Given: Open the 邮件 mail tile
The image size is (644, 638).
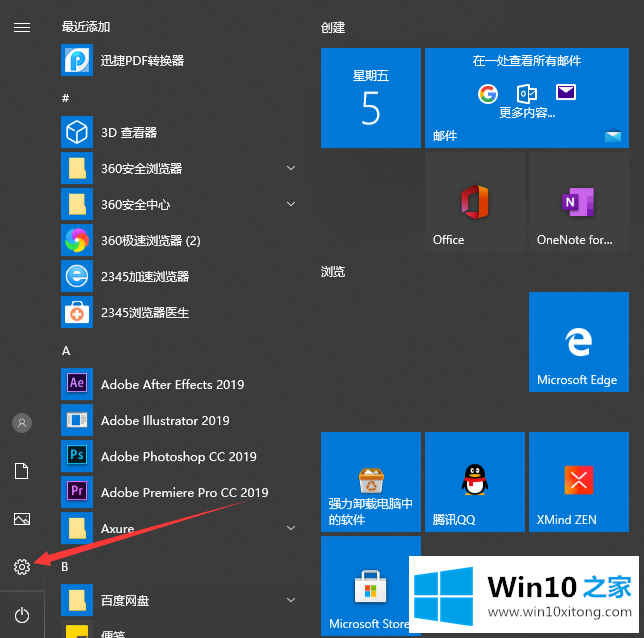Looking at the screenshot, I should tap(527, 98).
